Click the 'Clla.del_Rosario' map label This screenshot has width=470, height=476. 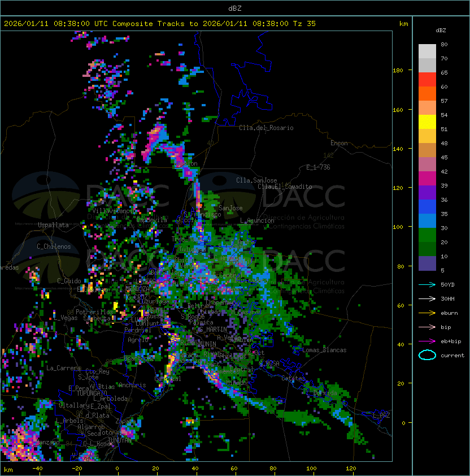click(x=266, y=128)
